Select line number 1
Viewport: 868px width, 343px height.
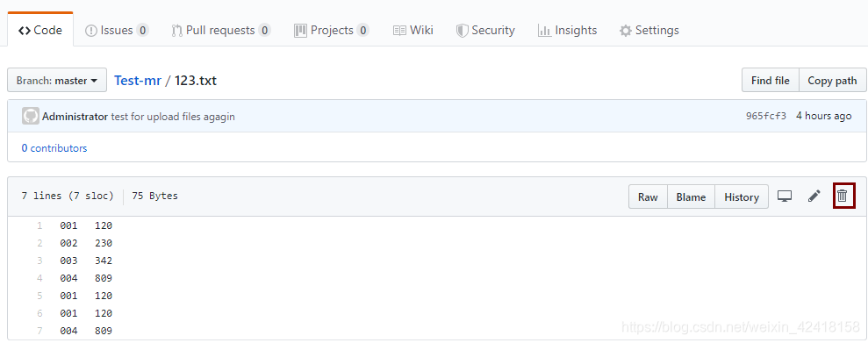pyautogui.click(x=39, y=225)
